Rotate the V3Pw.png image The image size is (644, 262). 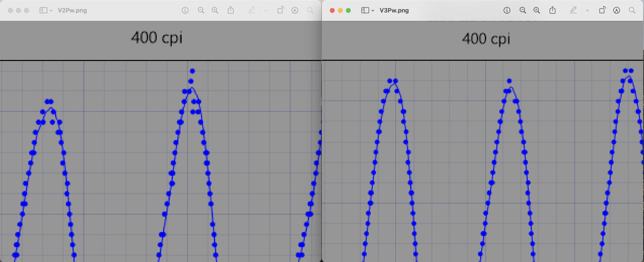click(602, 10)
